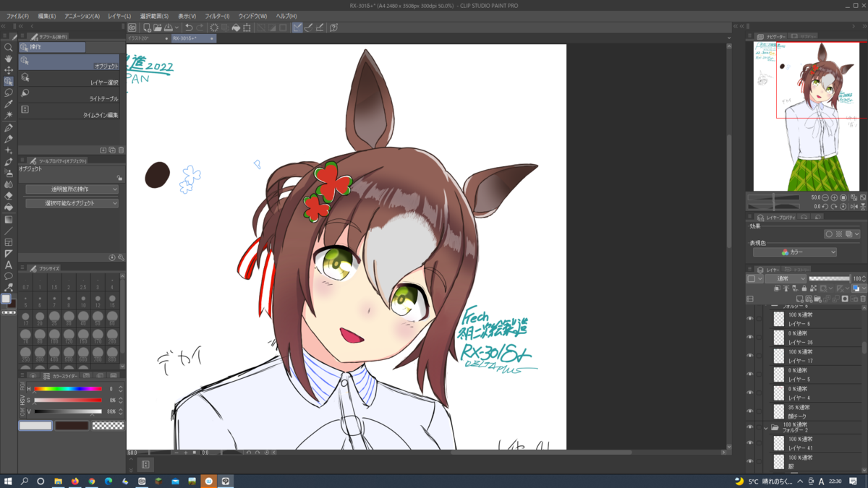Open the Windows Start button
Viewport: 868px width, 488px height.
coord(8,481)
